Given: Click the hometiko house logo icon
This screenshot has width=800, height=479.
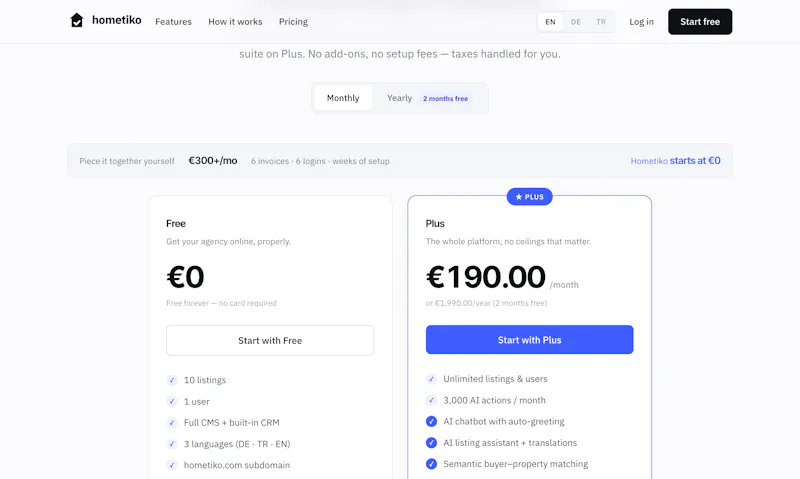Looking at the screenshot, I should [77, 20].
